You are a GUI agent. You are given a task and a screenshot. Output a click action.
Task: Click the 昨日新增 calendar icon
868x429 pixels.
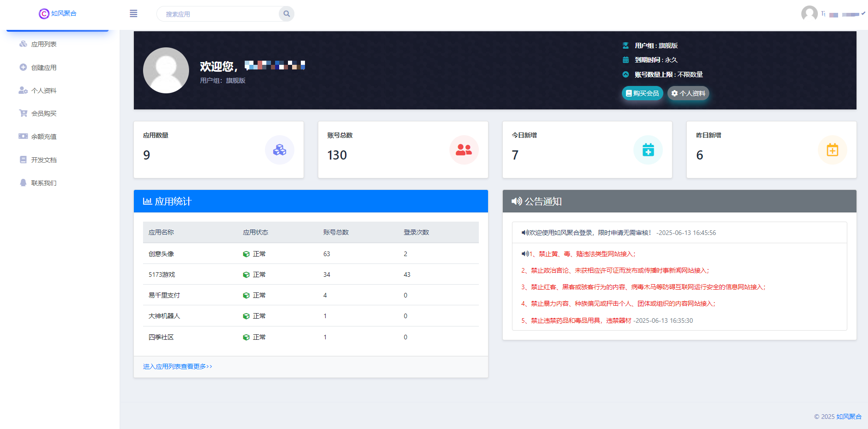tap(832, 150)
